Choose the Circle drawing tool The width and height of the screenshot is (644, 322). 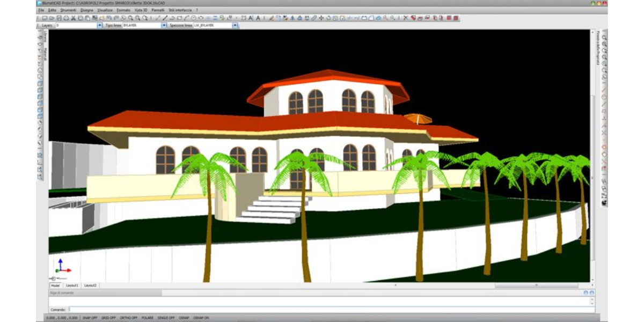point(194,18)
